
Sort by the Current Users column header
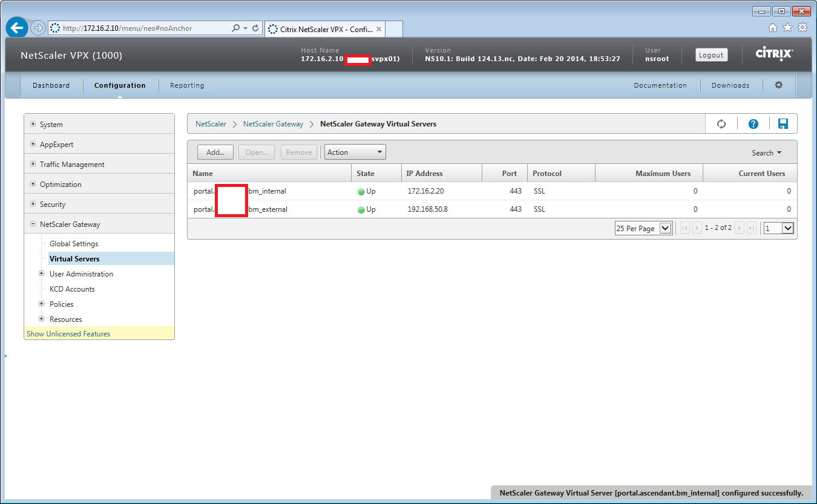[x=750, y=173]
